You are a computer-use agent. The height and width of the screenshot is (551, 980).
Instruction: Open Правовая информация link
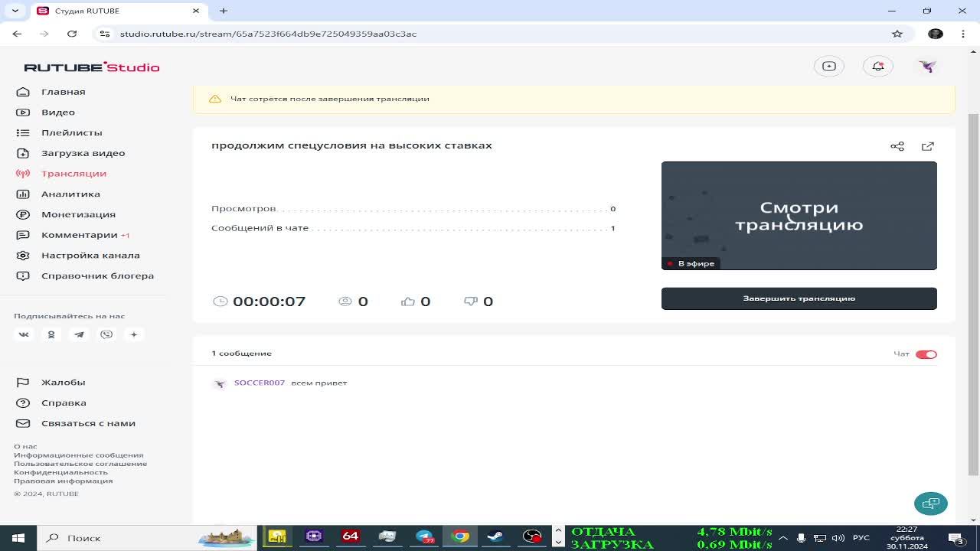(x=63, y=481)
